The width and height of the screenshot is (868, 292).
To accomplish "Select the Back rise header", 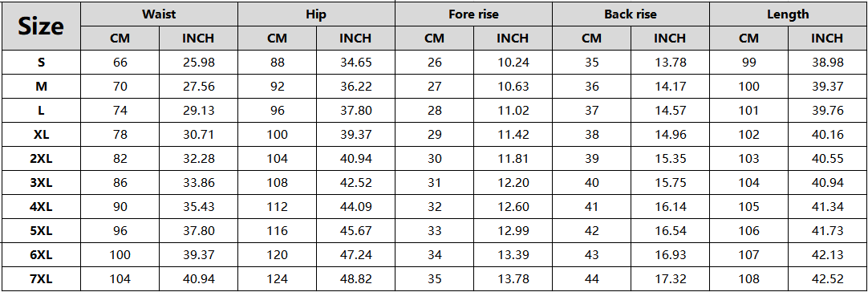I will [631, 14].
